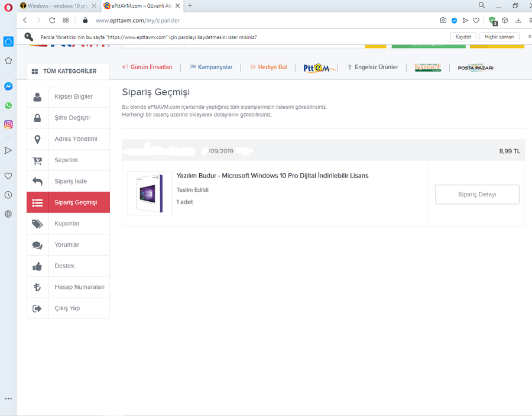Launch Instagram from Opera sidebar
532x416 pixels.
point(8,124)
